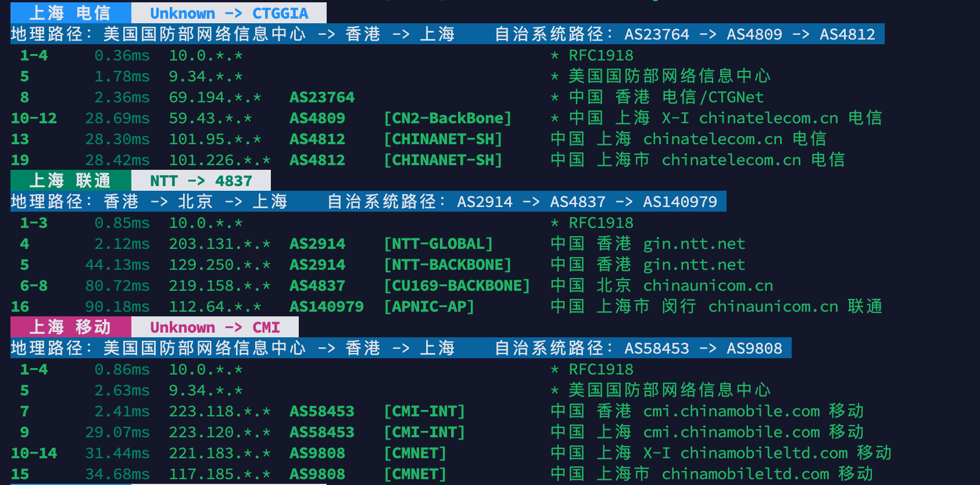Select latency 80.72ms
The width and height of the screenshot is (980, 485).
117,285
